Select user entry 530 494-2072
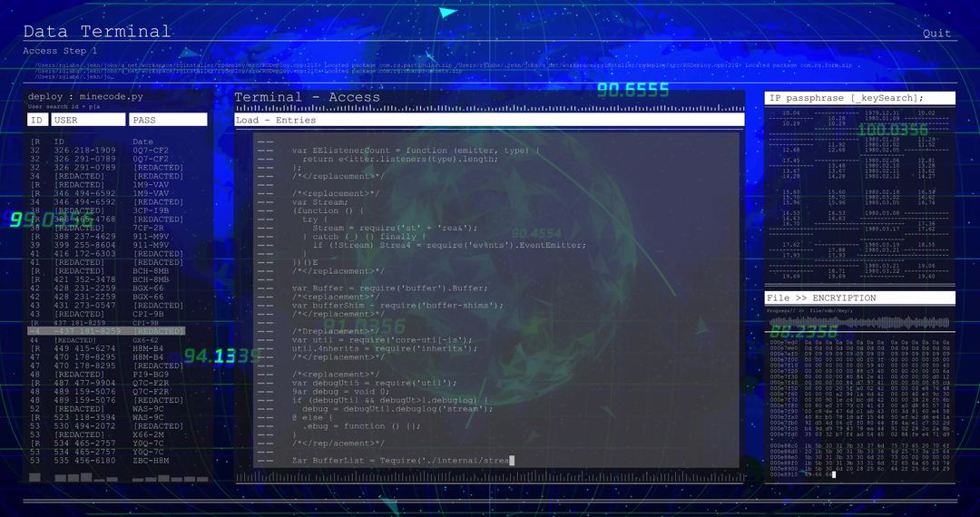This screenshot has width=980, height=517. click(x=84, y=425)
